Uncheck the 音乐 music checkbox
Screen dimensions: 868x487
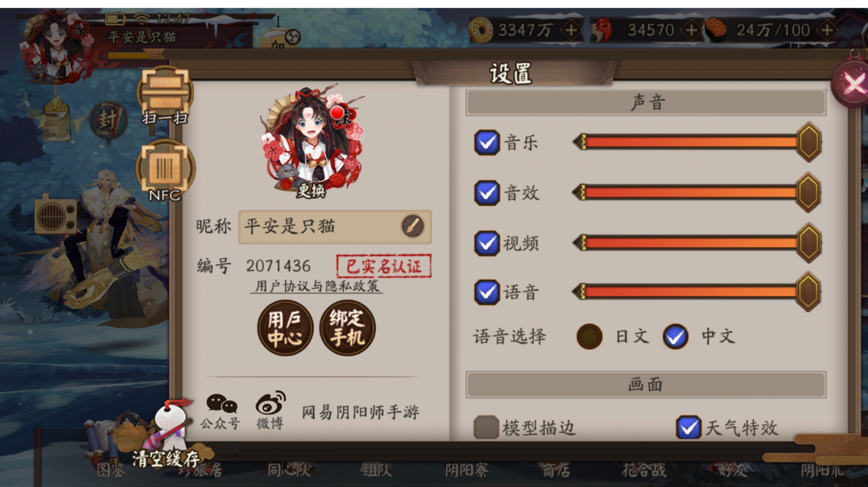(x=487, y=143)
